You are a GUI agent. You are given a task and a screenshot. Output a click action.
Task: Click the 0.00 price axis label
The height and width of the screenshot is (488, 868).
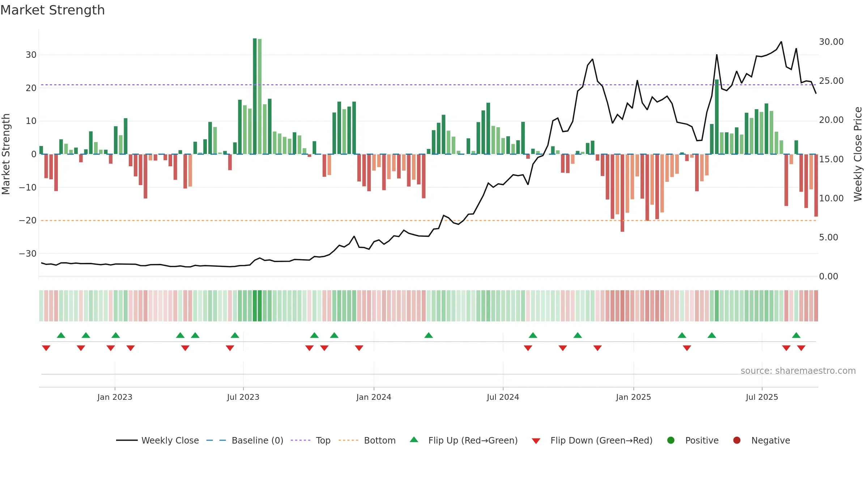[x=828, y=277]
